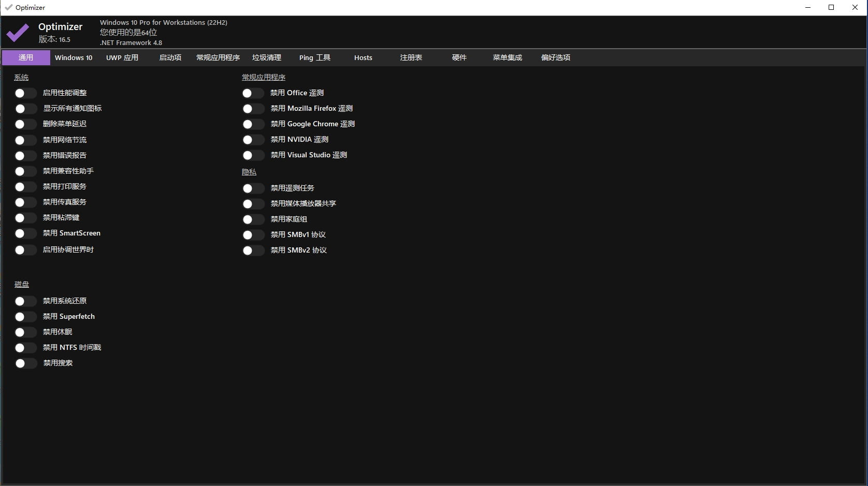The image size is (868, 486).
Task: Toggle 禁用 Superfetch switch
Action: click(25, 317)
